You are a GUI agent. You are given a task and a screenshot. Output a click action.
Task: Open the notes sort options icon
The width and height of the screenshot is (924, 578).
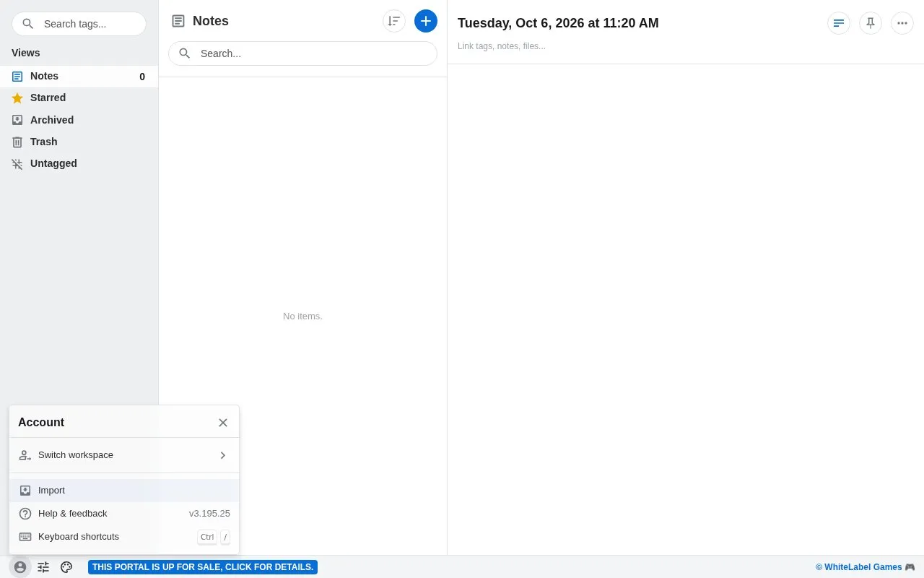point(394,21)
